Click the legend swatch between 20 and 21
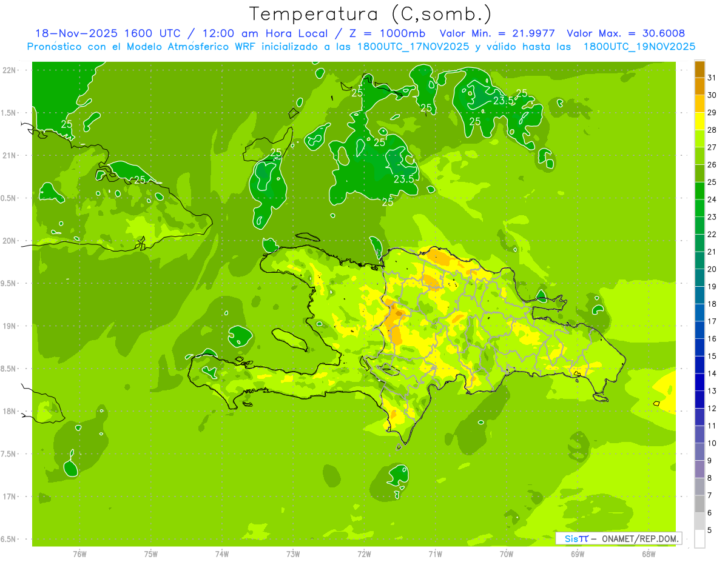Screen dimensions: 728x562 (x=699, y=260)
